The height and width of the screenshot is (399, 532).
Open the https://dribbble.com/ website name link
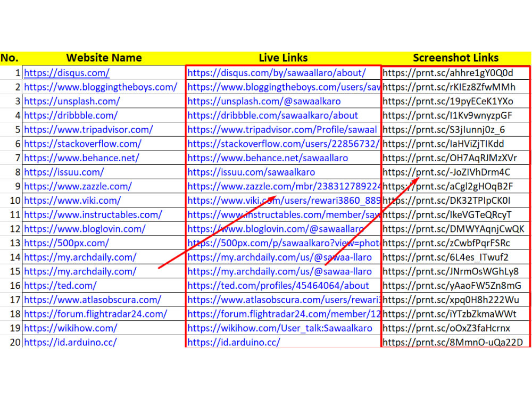pos(71,115)
